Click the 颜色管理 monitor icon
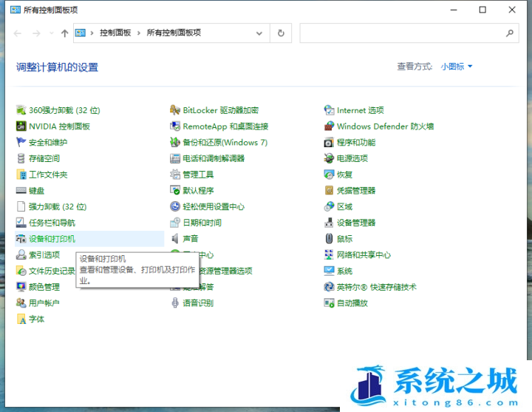 pos(21,287)
